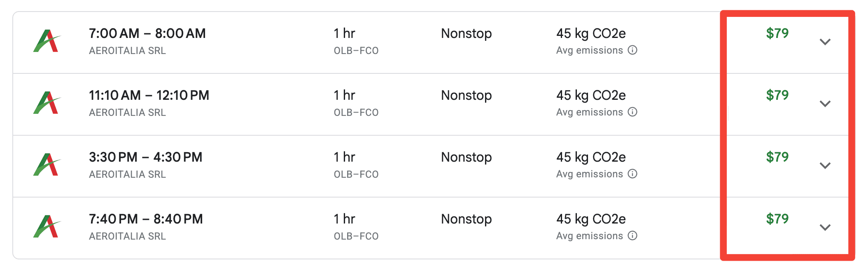Choose the 7:40 PM – 8:40 PM flight

(434, 228)
